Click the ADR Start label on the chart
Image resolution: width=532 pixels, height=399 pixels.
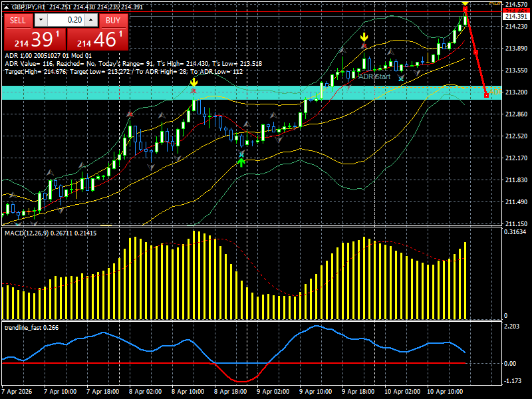374,76
